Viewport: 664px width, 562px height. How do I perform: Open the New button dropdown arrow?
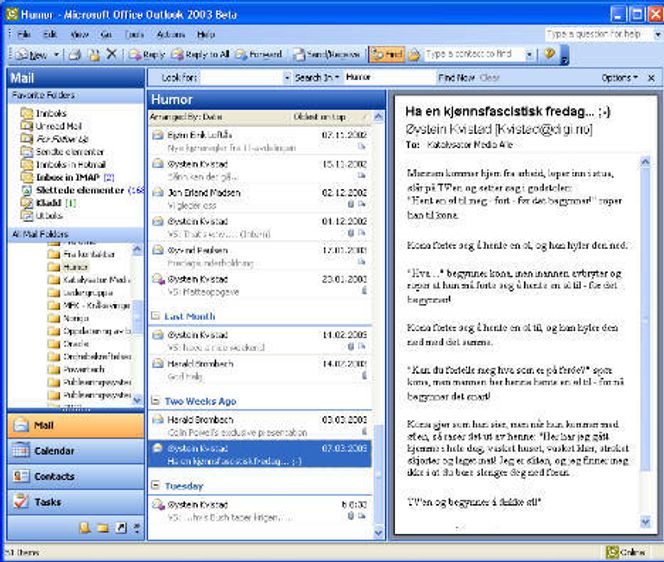56,55
